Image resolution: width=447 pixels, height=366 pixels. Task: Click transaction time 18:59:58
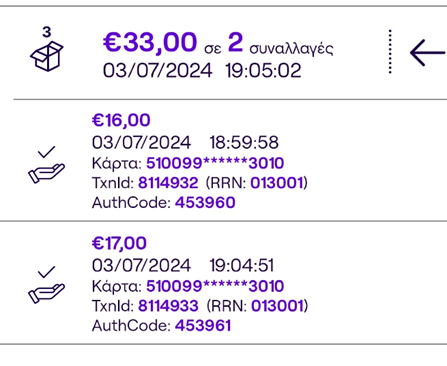coord(244,143)
